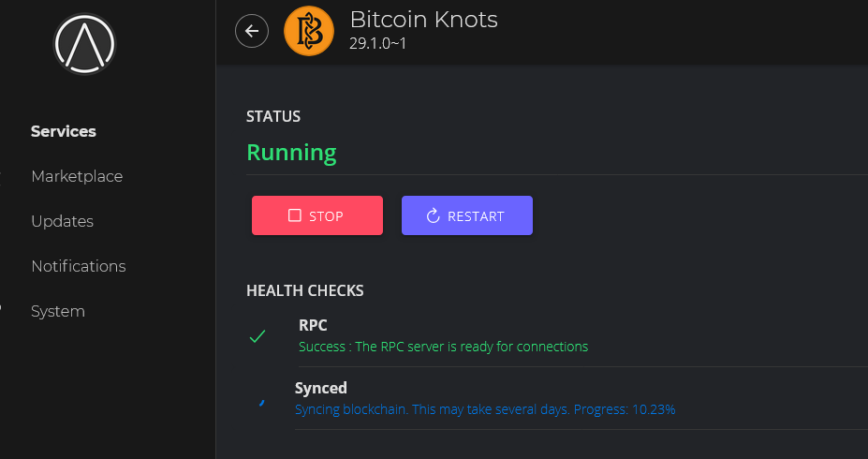868x459 pixels.
Task: Open the Services section
Action: [64, 131]
